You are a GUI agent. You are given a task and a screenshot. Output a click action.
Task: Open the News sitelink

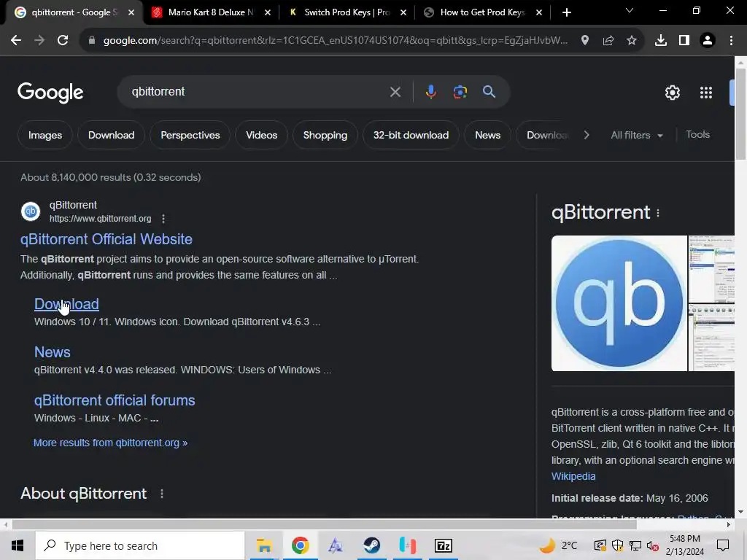(x=53, y=352)
